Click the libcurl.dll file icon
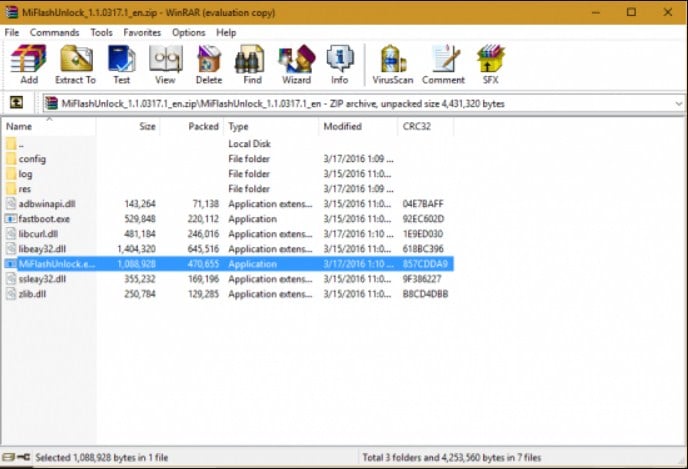Image resolution: width=688 pixels, height=469 pixels. 11,234
